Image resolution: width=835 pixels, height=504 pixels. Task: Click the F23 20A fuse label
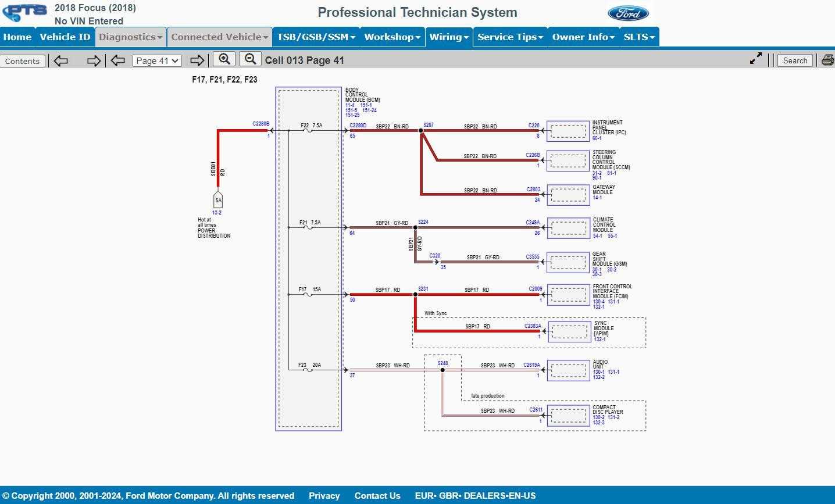click(x=309, y=365)
